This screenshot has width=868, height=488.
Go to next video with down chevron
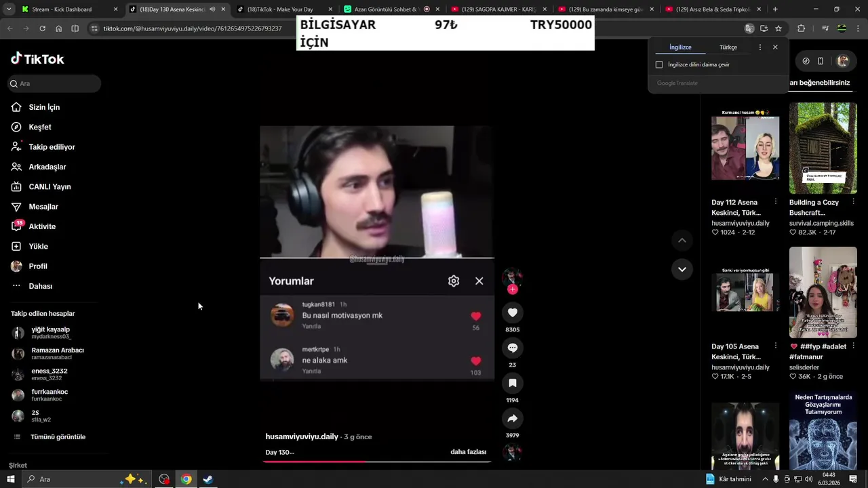(682, 269)
